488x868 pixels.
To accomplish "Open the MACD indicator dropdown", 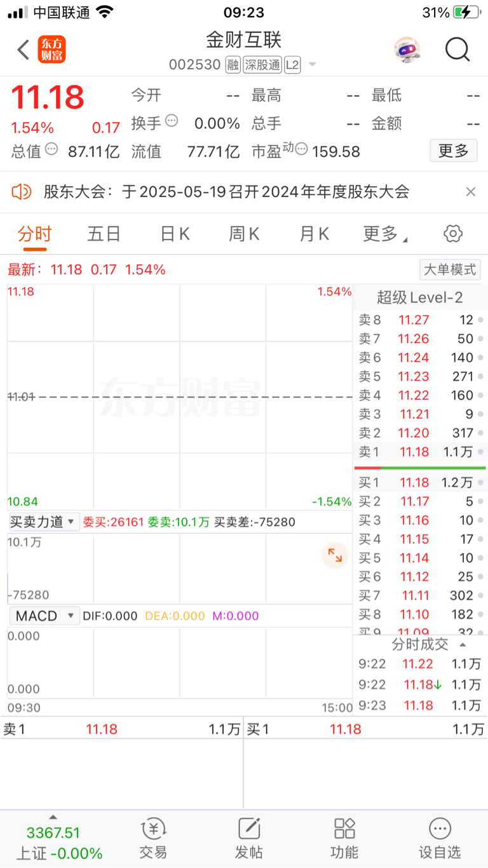I will [43, 616].
